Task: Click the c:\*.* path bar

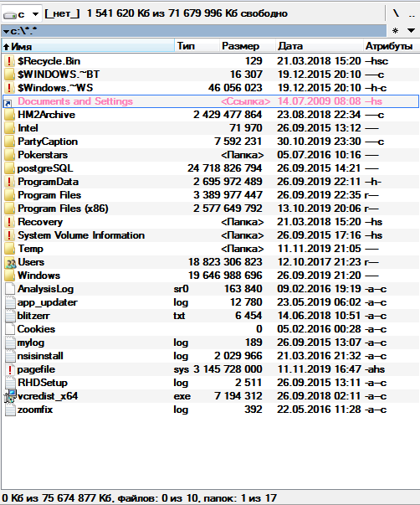Action: click(x=194, y=31)
